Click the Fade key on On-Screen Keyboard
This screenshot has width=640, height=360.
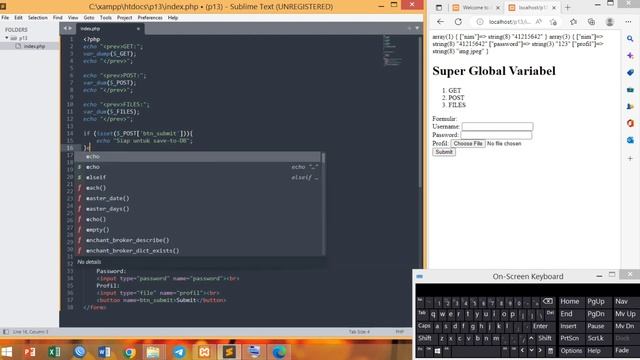click(x=622, y=351)
